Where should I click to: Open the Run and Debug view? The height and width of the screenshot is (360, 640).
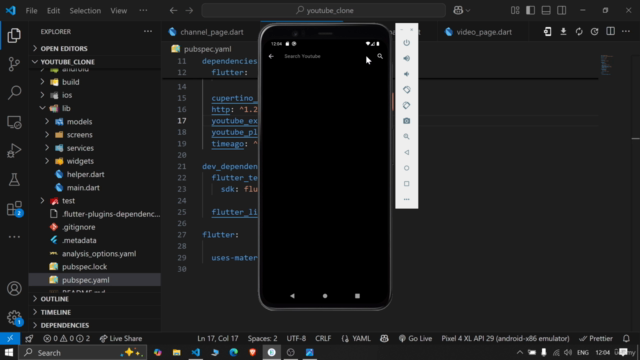(x=14, y=151)
